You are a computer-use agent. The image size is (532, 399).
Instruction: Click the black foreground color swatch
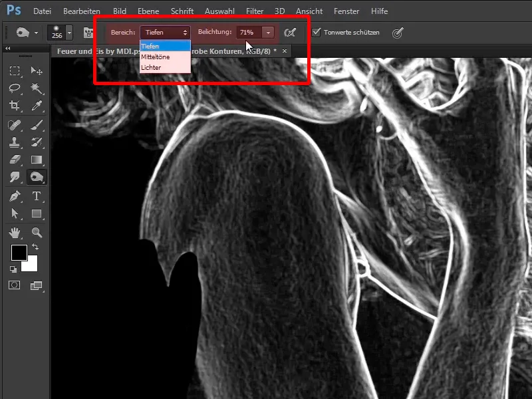click(19, 253)
